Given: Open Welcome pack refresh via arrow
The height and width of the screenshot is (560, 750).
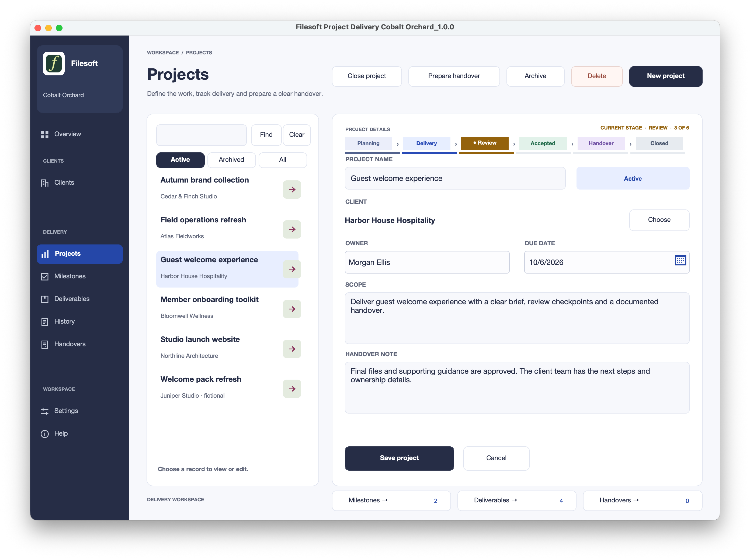Looking at the screenshot, I should click(x=292, y=388).
